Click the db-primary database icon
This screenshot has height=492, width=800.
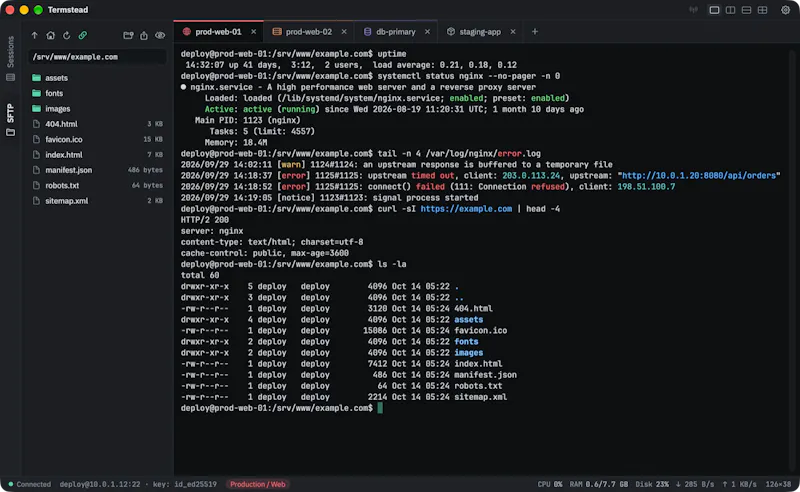click(367, 32)
